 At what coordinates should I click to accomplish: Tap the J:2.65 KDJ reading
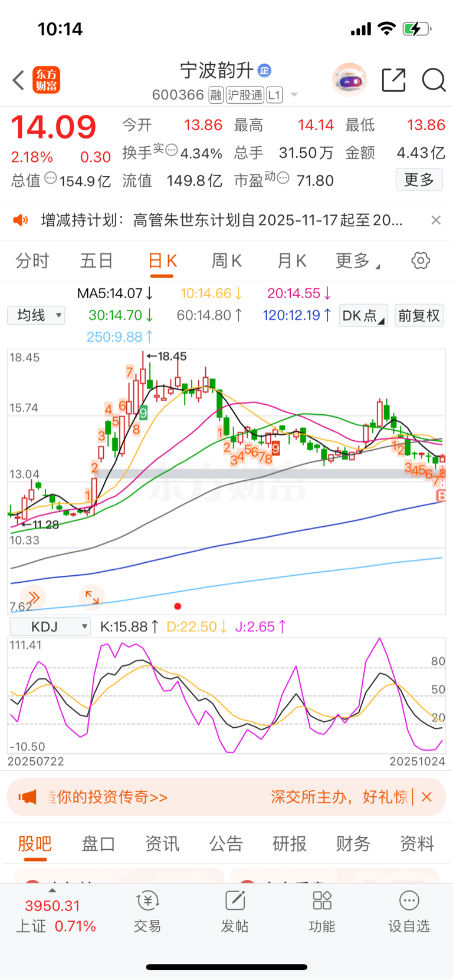[261, 626]
